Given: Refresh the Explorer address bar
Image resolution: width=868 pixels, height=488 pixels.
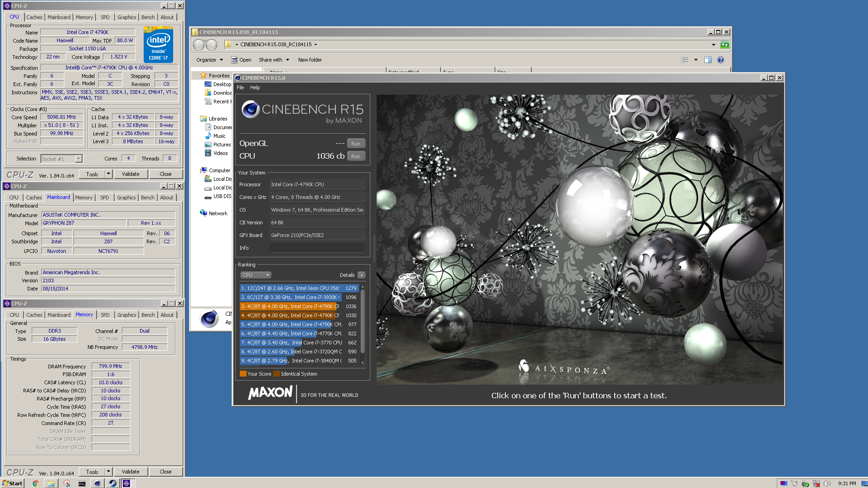Looking at the screenshot, I should click(x=725, y=45).
